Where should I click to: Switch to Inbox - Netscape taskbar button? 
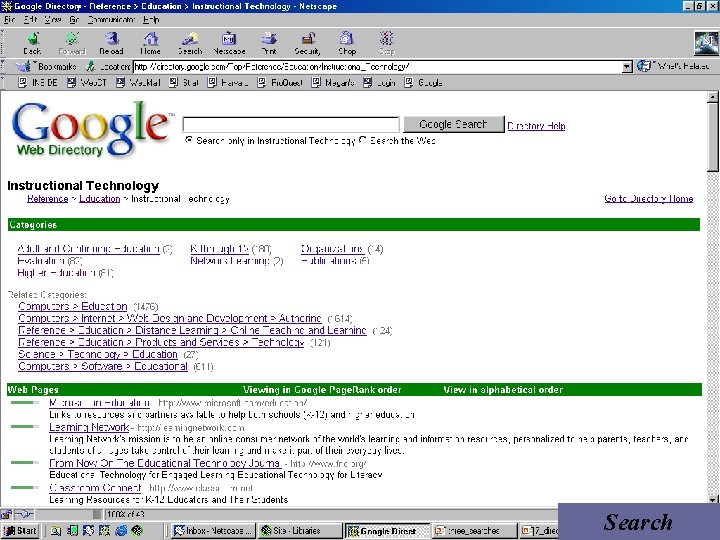click(x=212, y=531)
